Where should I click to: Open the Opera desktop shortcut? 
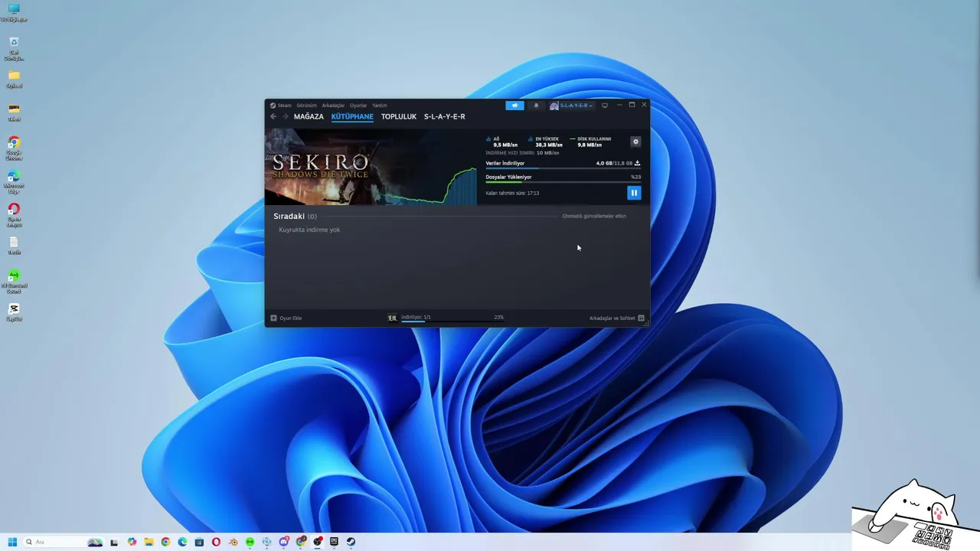pos(14,214)
